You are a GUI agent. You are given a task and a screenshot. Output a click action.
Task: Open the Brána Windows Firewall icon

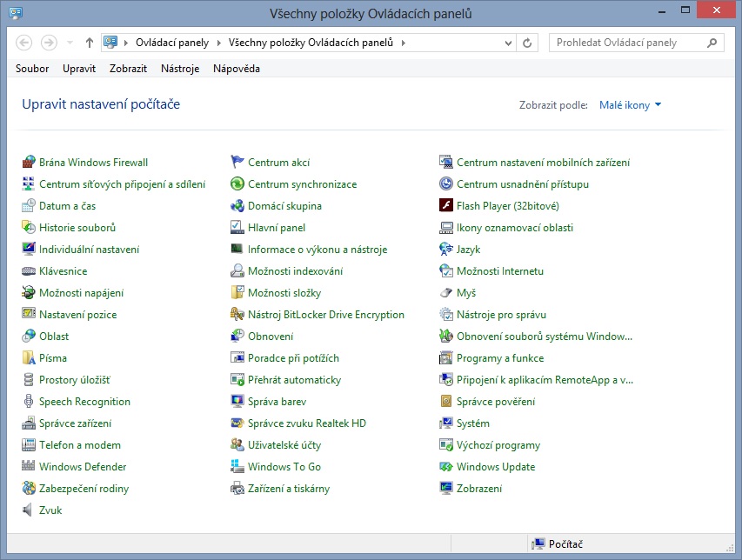pos(29,163)
